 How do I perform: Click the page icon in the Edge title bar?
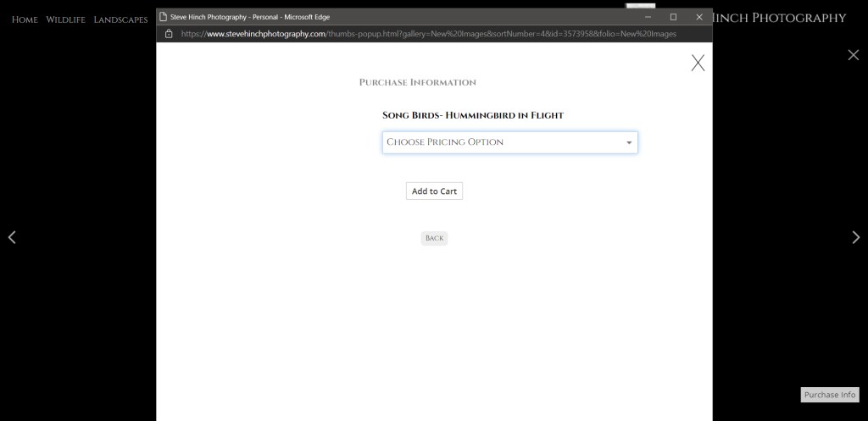pyautogui.click(x=163, y=17)
